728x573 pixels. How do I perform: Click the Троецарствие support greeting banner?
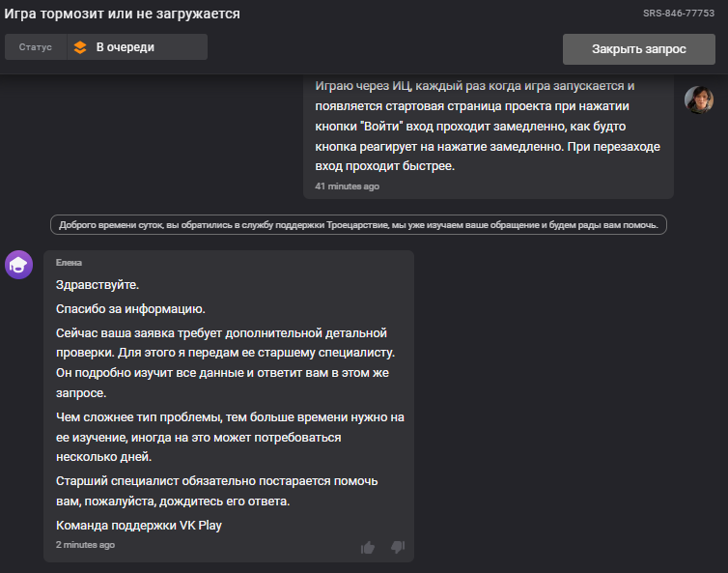(358, 225)
